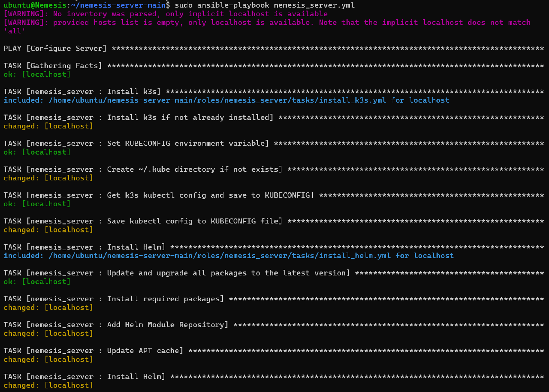Click the wrapped warning text 'all'

(14, 31)
